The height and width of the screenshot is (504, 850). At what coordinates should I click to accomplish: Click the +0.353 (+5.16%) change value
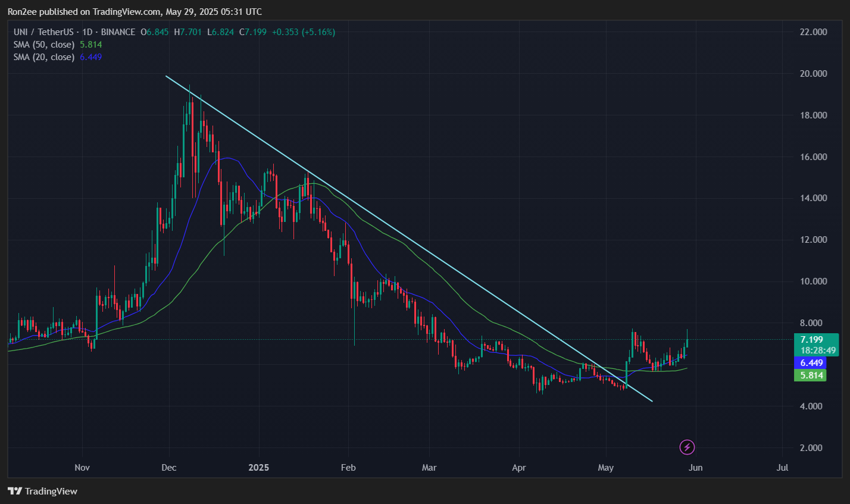click(304, 32)
